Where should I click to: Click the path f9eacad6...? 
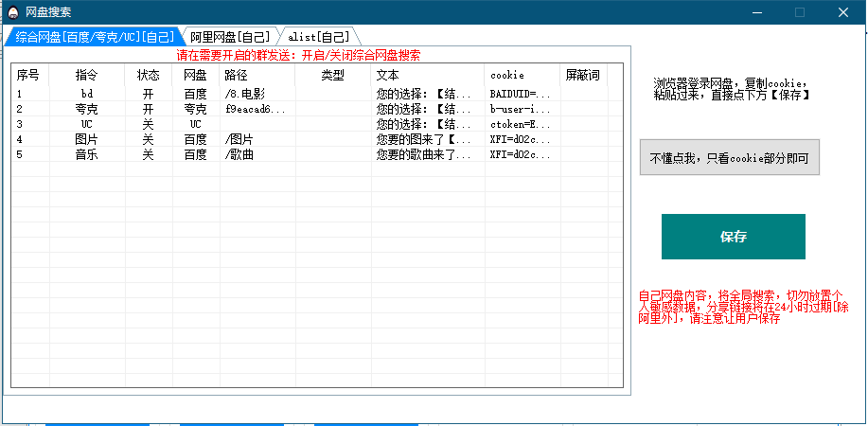click(257, 109)
